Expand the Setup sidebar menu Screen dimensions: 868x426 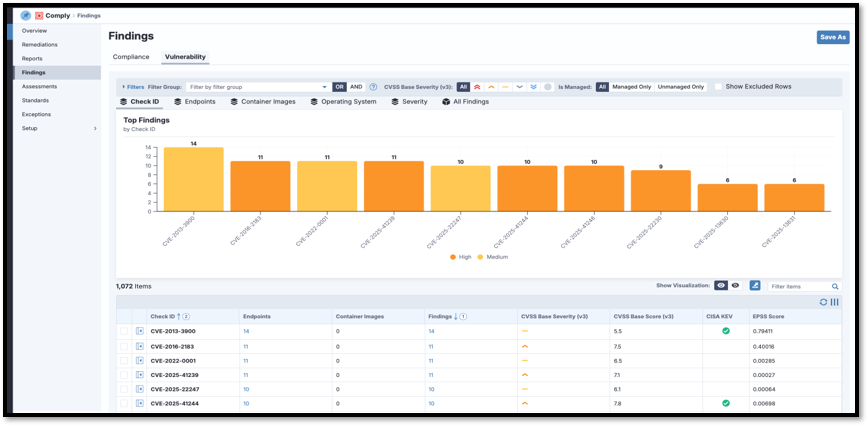[x=95, y=128]
